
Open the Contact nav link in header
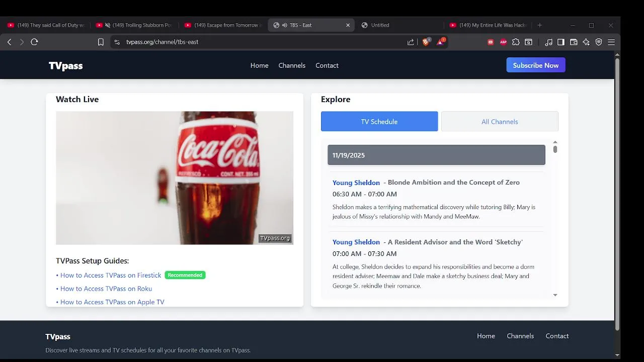[x=327, y=65]
